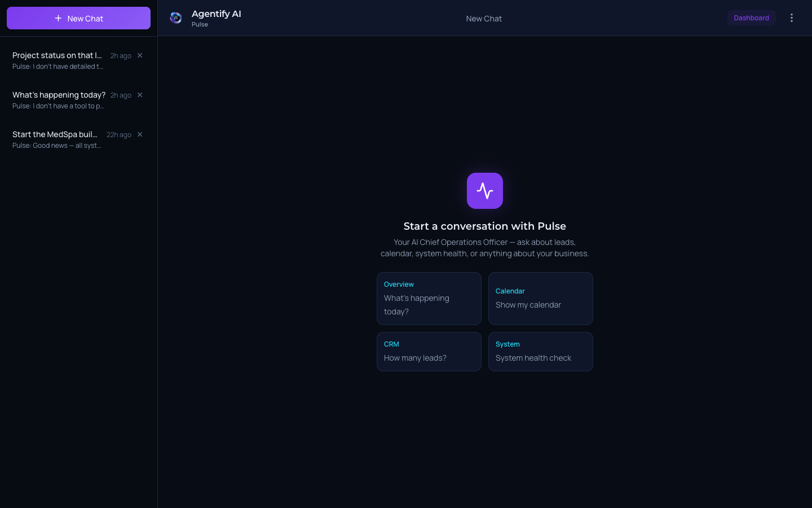The width and height of the screenshot is (812, 508).
Task: Click the Agentify AI avatar icon
Action: coord(176,17)
